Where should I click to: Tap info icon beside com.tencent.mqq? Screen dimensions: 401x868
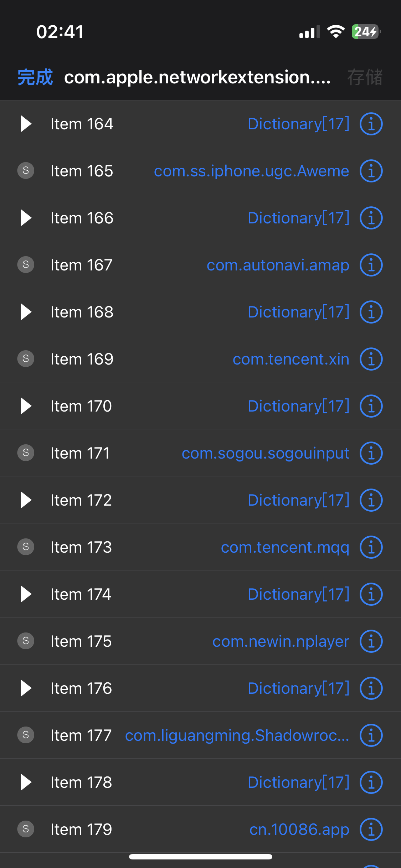tap(371, 547)
